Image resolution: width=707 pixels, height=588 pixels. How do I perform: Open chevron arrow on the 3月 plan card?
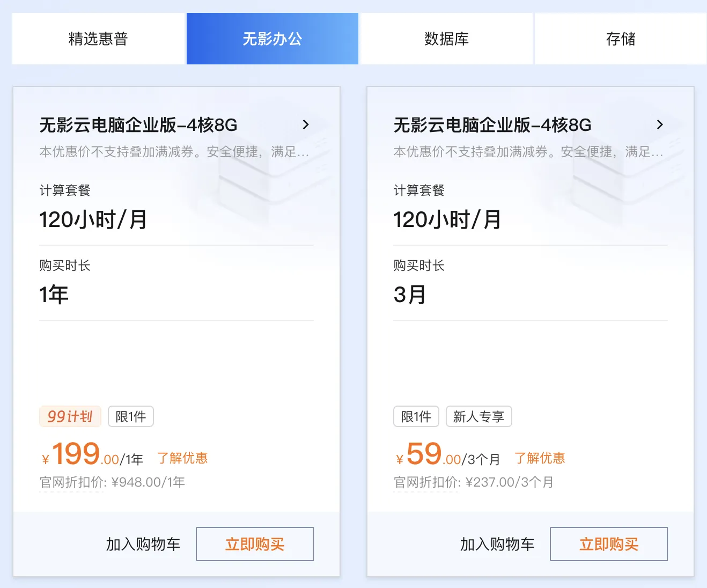coord(660,124)
